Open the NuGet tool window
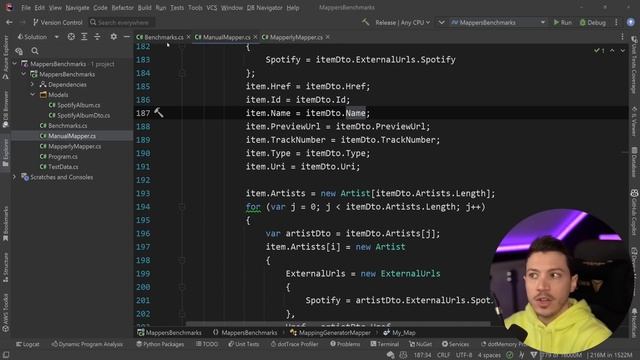Image resolution: width=640 pixels, height=360 pixels. click(420, 344)
